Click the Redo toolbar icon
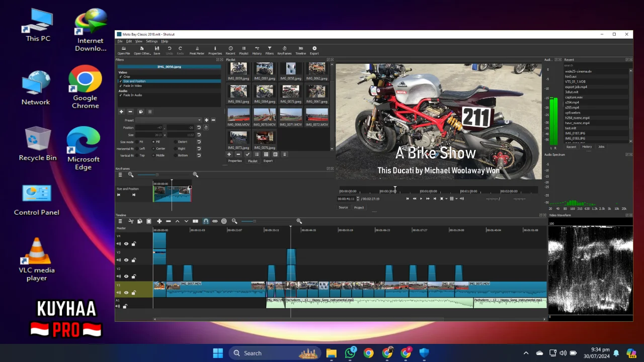The height and width of the screenshot is (362, 644). coord(180,50)
